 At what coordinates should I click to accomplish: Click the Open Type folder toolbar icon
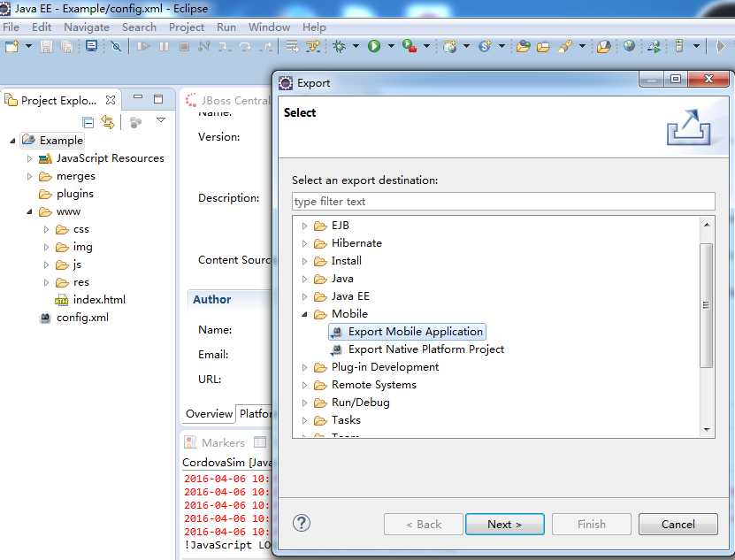click(x=523, y=46)
